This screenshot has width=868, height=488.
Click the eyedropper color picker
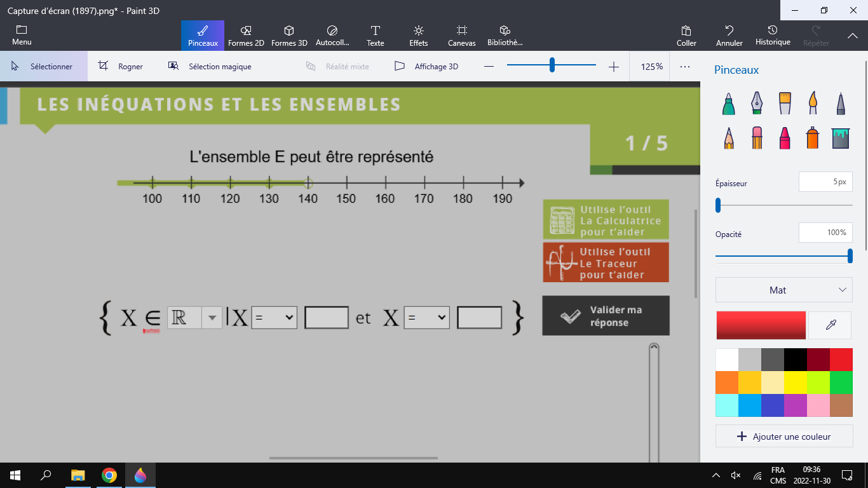click(830, 325)
